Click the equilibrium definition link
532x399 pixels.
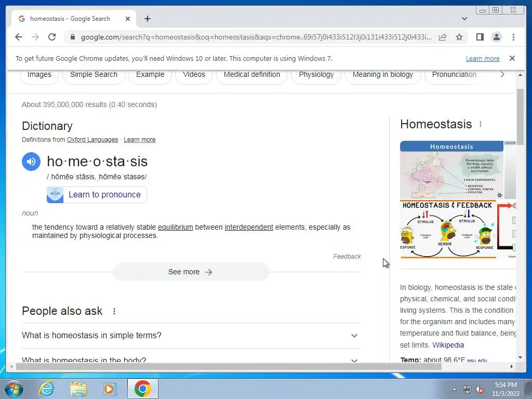(176, 228)
